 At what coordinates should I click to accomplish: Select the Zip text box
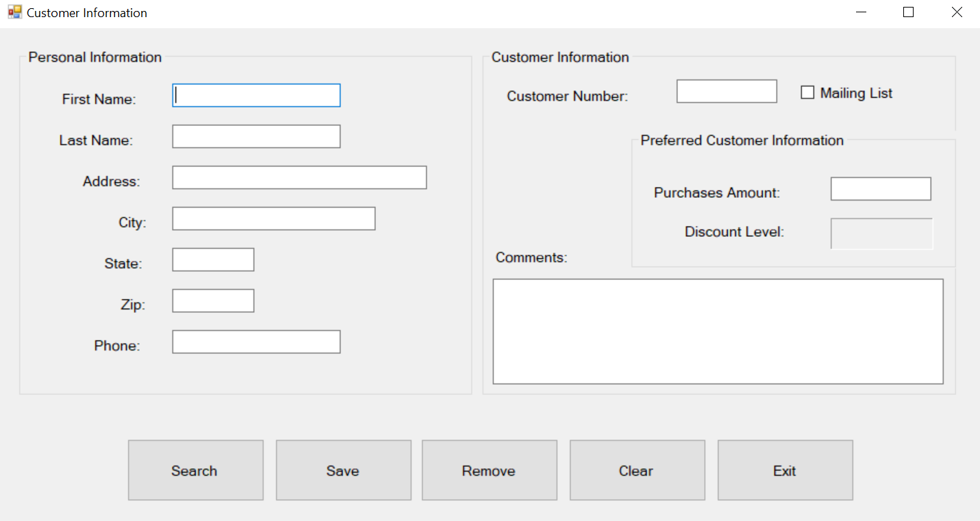[212, 301]
